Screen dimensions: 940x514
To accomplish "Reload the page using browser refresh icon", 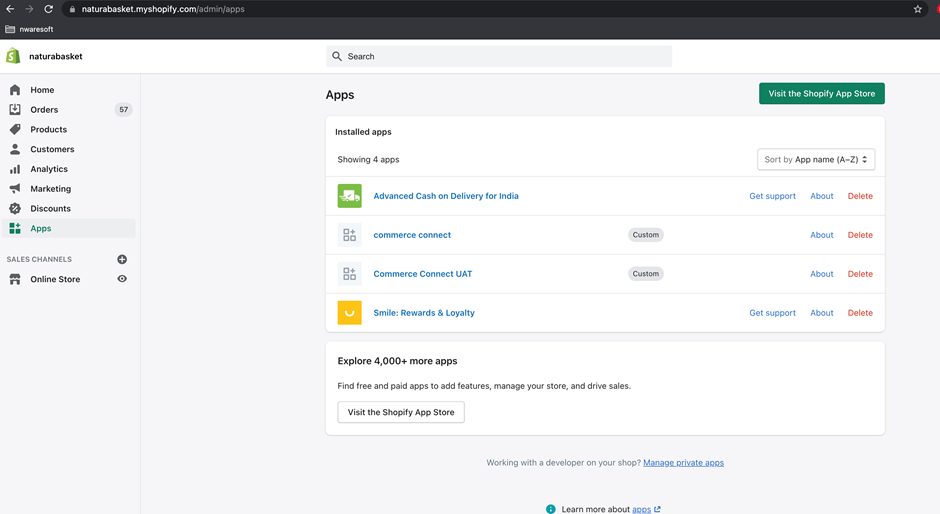I will coord(48,9).
